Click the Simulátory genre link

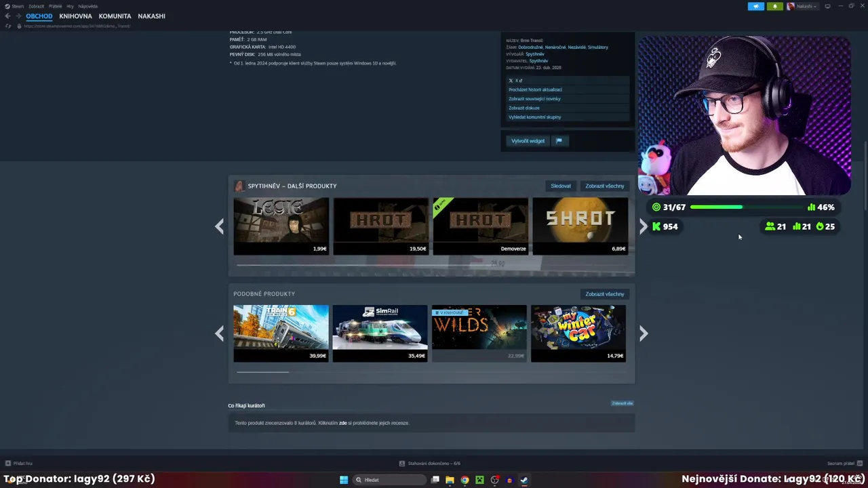tap(598, 47)
